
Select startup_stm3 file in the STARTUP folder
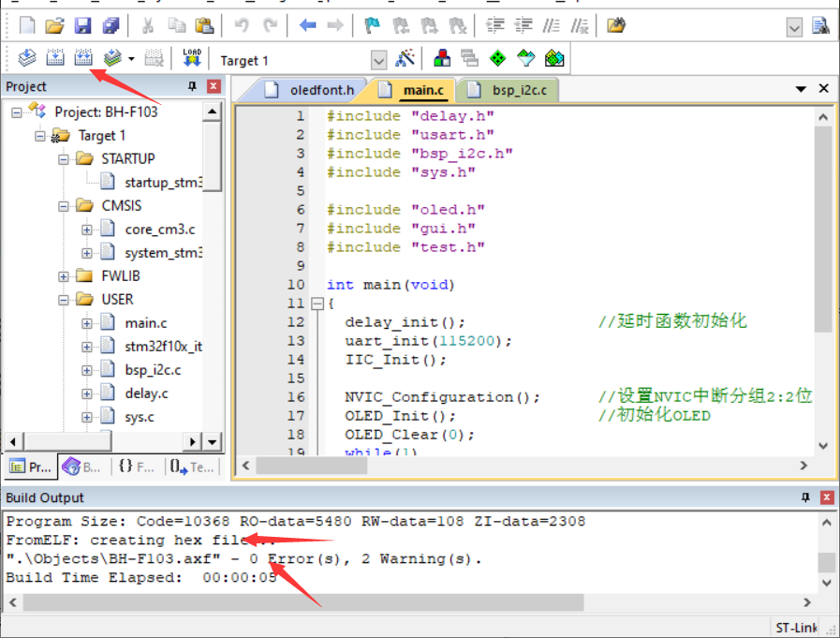click(163, 183)
